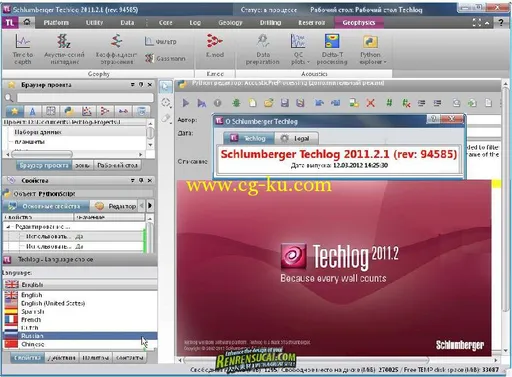512x377 pixels.
Task: Select French in the language list
Action: 80,320
